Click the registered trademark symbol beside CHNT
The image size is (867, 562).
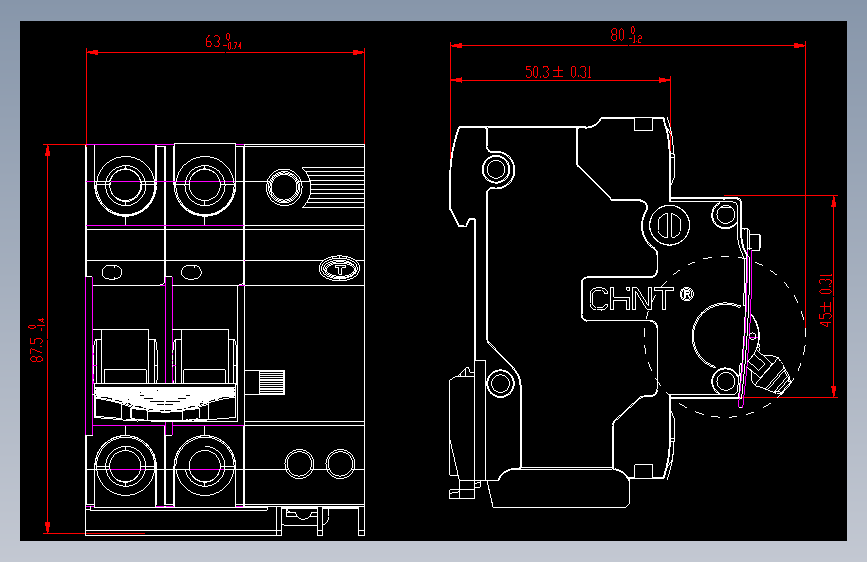coord(686,294)
